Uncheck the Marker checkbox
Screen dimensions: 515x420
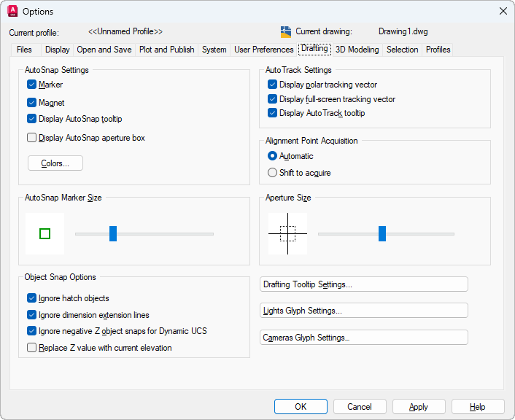[x=32, y=85]
